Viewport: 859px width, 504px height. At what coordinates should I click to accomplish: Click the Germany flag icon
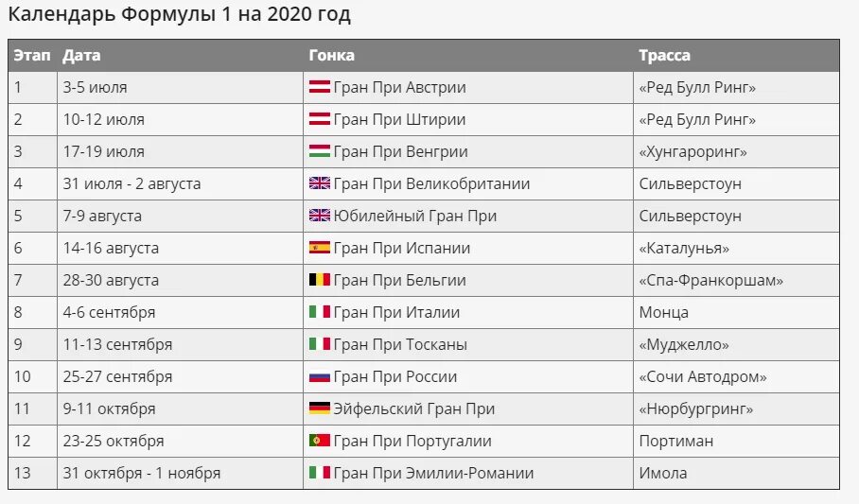320,408
